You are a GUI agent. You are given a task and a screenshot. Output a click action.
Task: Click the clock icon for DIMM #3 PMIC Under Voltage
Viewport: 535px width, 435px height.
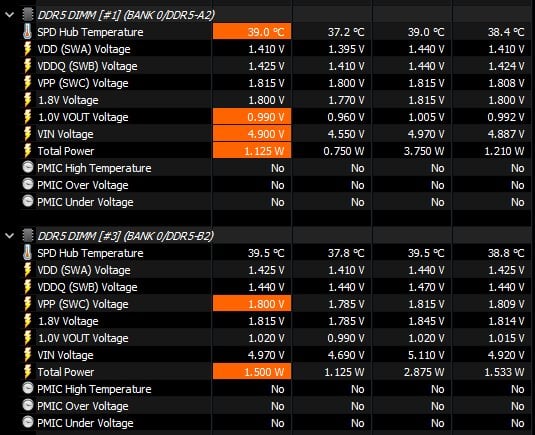pos(28,422)
